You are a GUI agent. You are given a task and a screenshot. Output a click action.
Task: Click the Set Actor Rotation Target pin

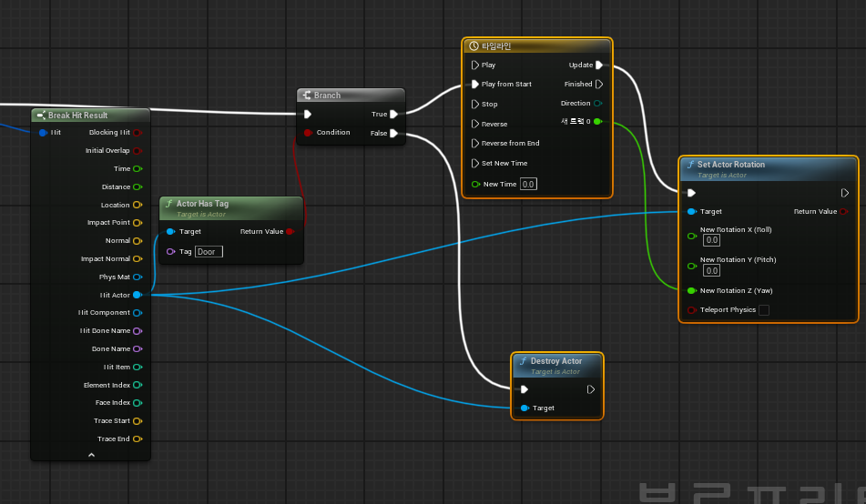click(691, 211)
